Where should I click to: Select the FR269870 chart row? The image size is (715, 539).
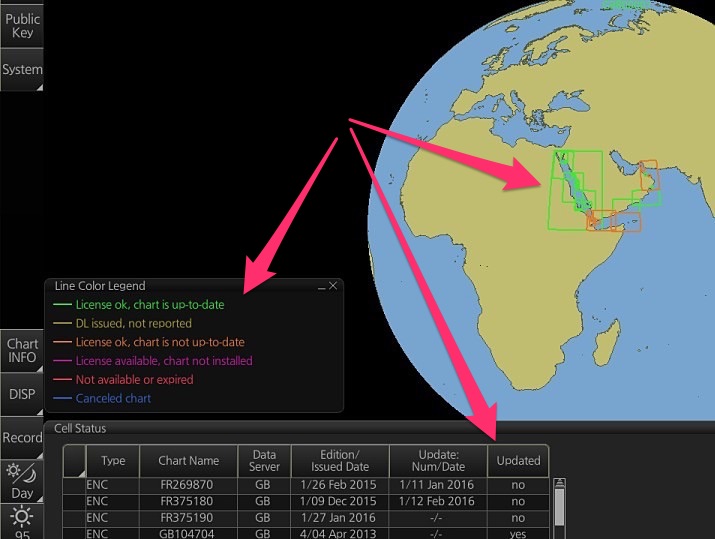[189, 485]
